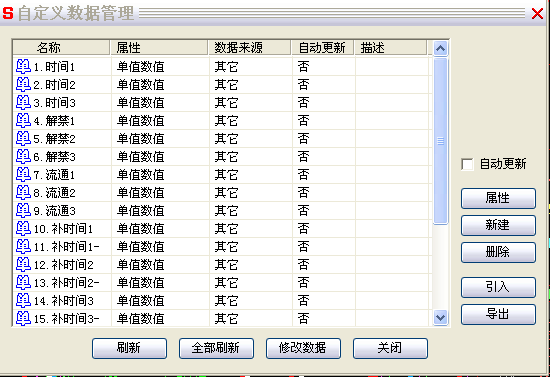Click the list scrollbar down arrow
The height and width of the screenshot is (377, 550).
pyautogui.click(x=440, y=318)
